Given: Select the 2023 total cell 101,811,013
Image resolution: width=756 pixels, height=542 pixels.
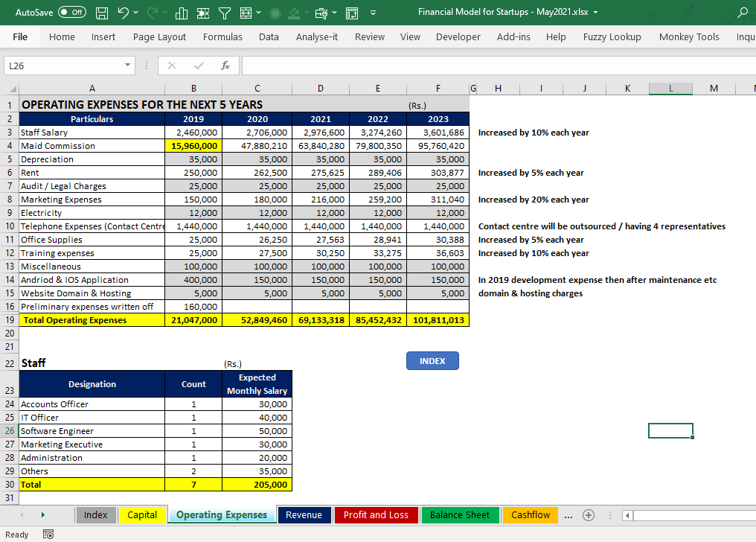Looking at the screenshot, I should click(438, 319).
